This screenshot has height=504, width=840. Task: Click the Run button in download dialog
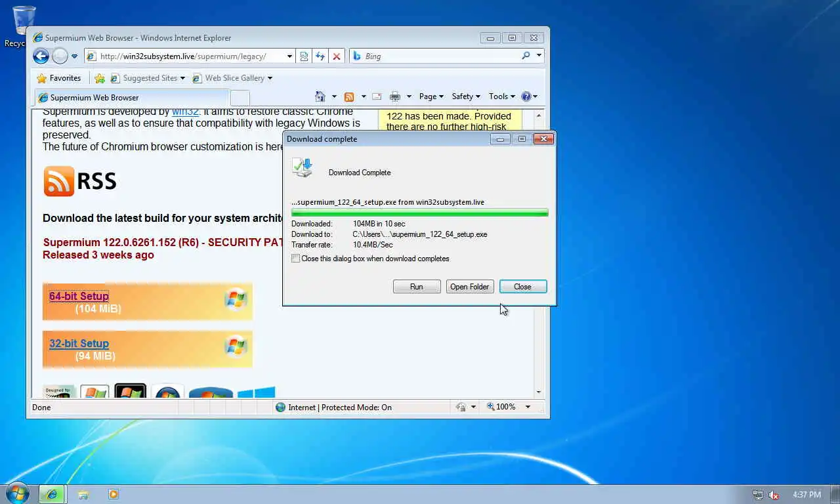(x=417, y=287)
